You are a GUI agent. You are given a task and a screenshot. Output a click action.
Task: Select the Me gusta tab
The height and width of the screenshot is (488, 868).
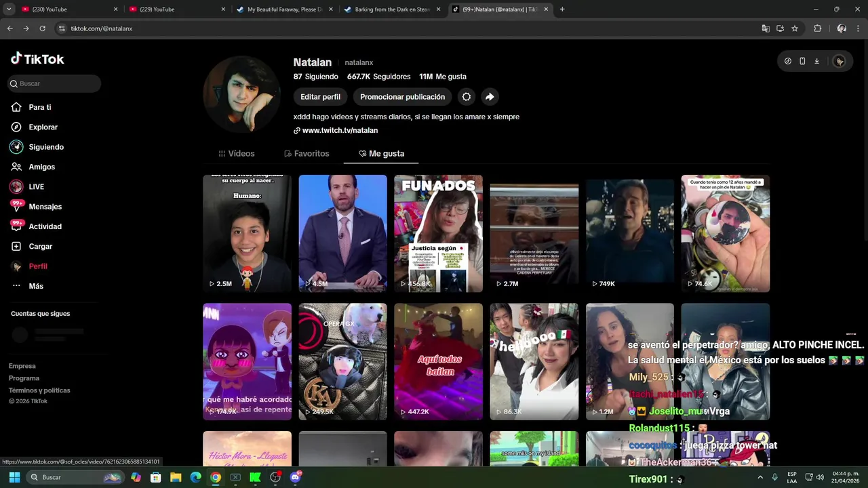point(381,154)
